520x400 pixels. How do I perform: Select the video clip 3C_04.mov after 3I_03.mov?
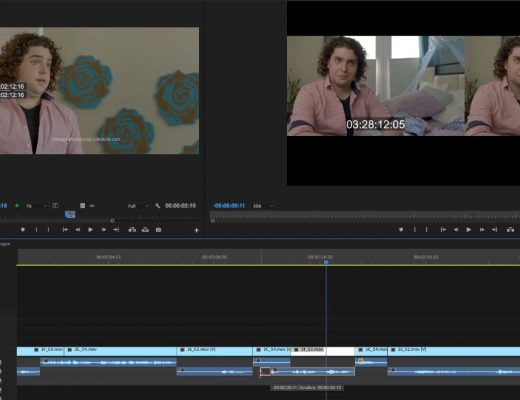point(120,351)
